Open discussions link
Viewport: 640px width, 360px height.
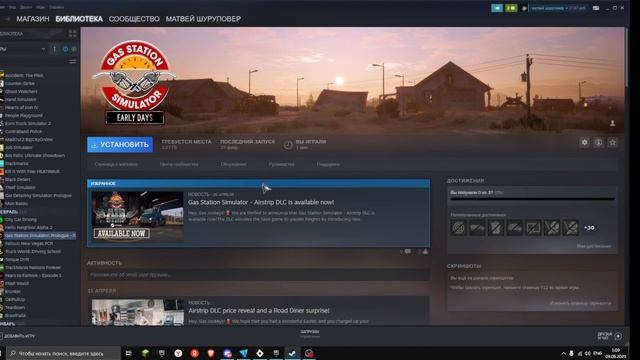point(233,164)
